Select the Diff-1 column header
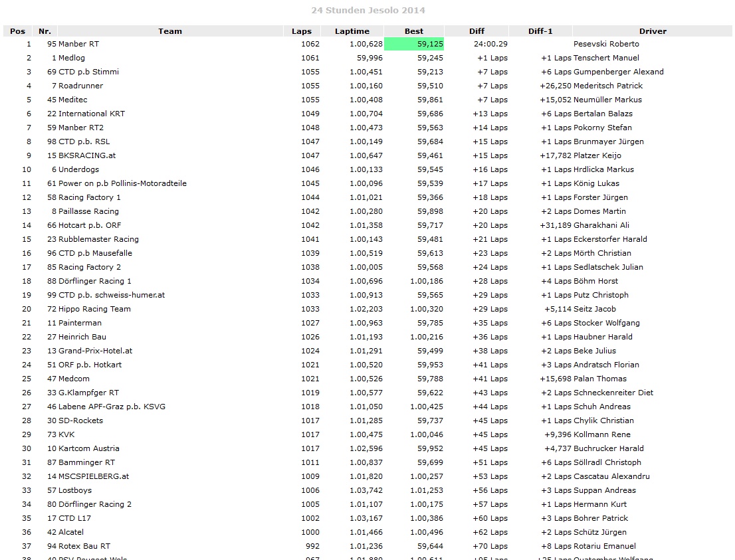Viewport: 735px width, 560px height. click(x=540, y=31)
